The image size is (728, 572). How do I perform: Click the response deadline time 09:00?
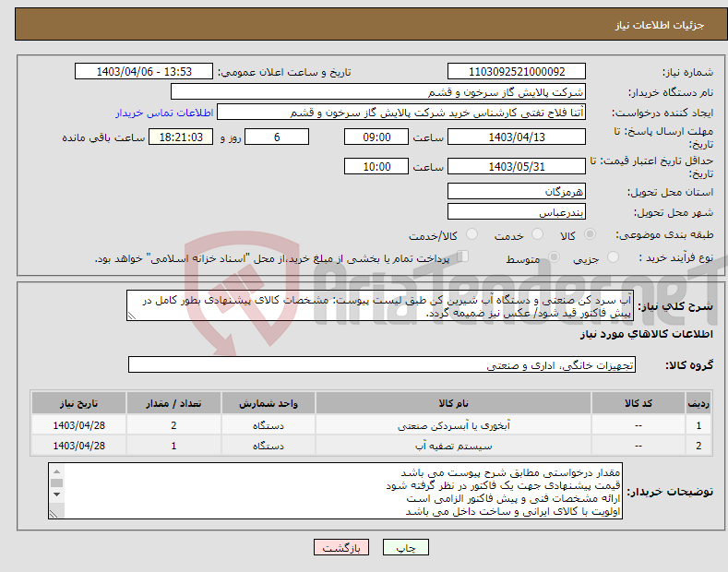(376, 137)
